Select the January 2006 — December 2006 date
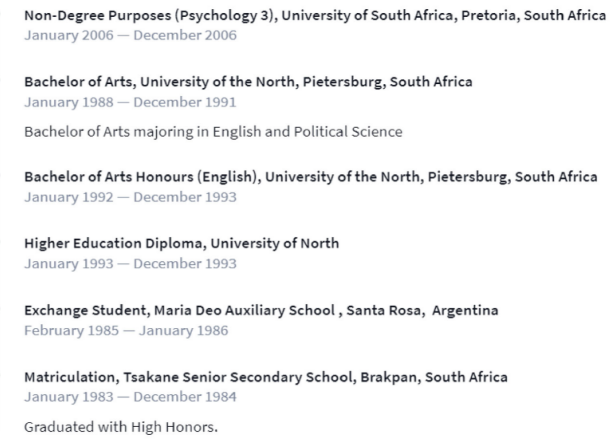 (130, 34)
